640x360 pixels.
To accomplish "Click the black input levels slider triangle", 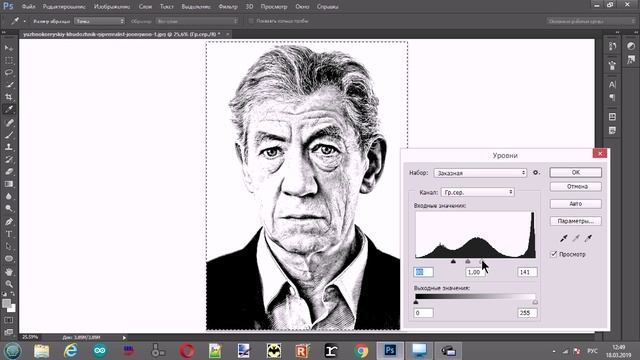I will click(x=453, y=261).
